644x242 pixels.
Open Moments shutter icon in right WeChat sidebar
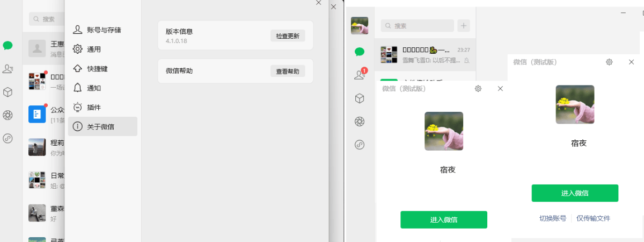[360, 122]
